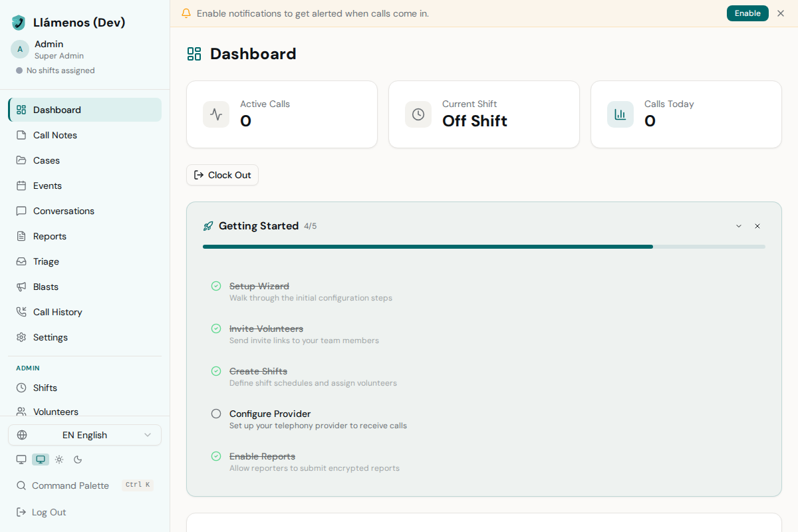This screenshot has width=798, height=532.
Task: Click the notification bell icon in banner
Action: (x=186, y=13)
